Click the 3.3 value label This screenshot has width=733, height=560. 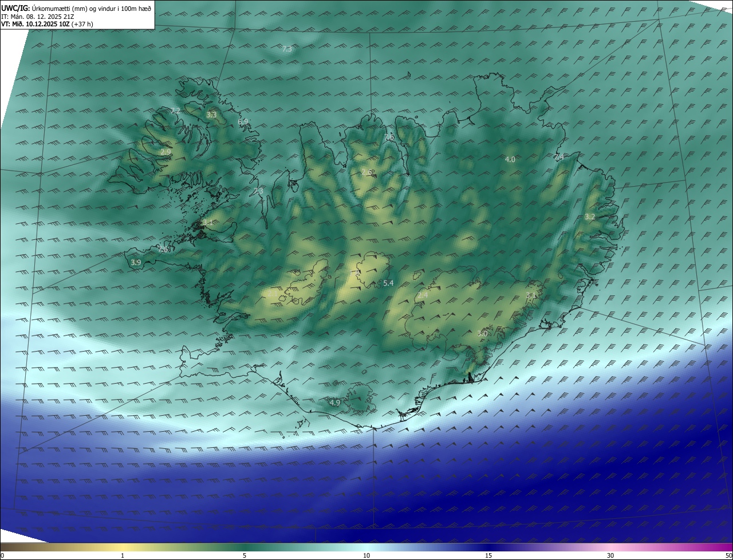click(211, 115)
